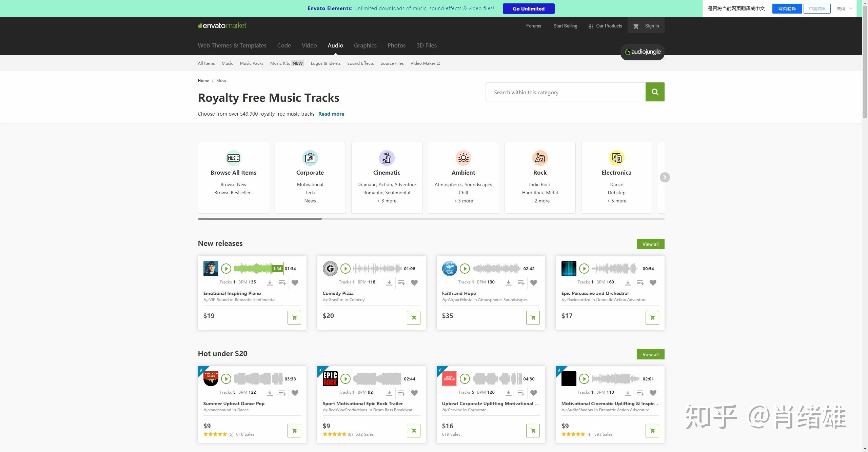Open Web Themes & Templates tab
The width and height of the screenshot is (868, 452).
coord(232,45)
